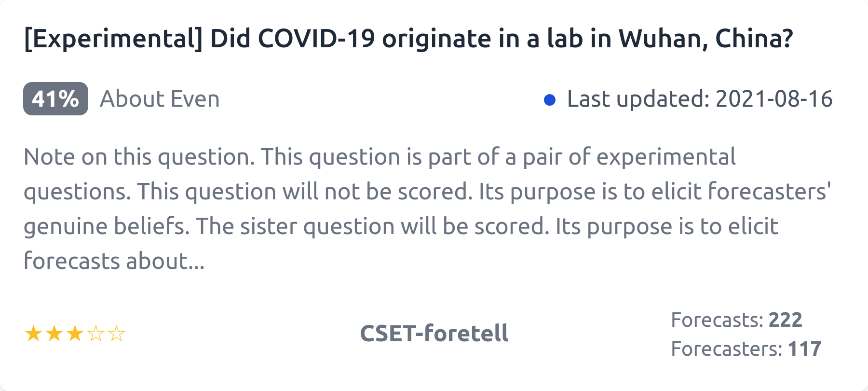Click the fourth empty star outline

[96, 334]
